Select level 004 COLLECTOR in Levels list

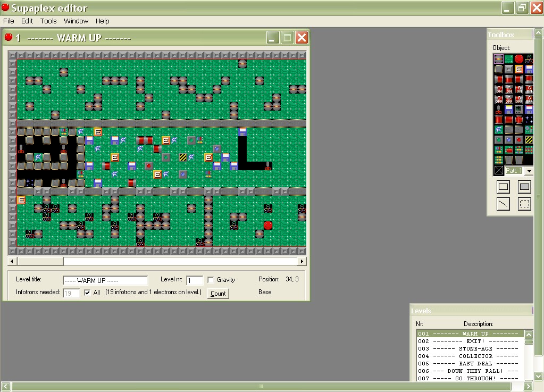(470, 356)
